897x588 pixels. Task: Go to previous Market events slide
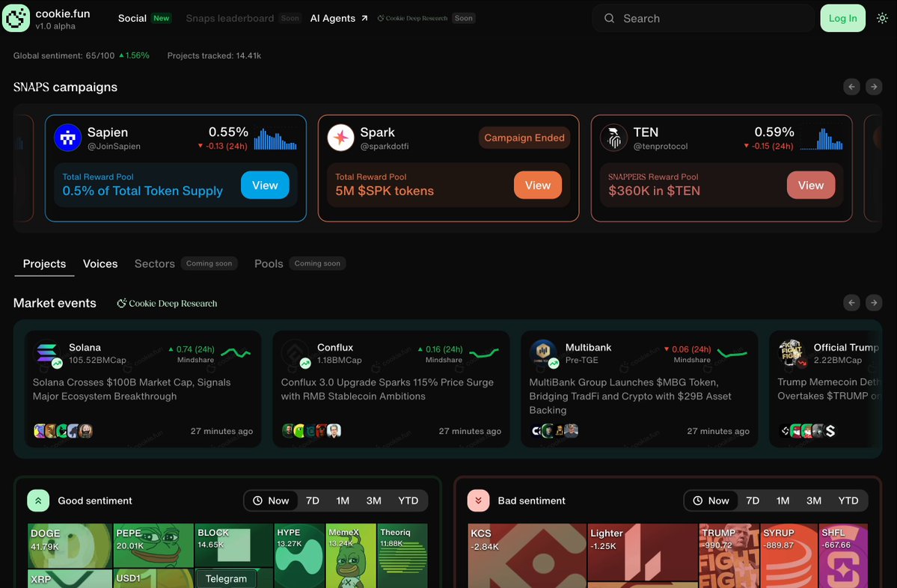click(x=851, y=302)
